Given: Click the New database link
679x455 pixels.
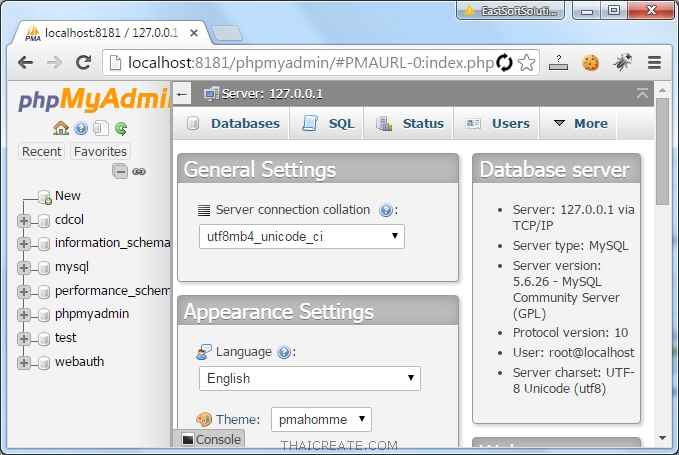Looking at the screenshot, I should tap(68, 196).
